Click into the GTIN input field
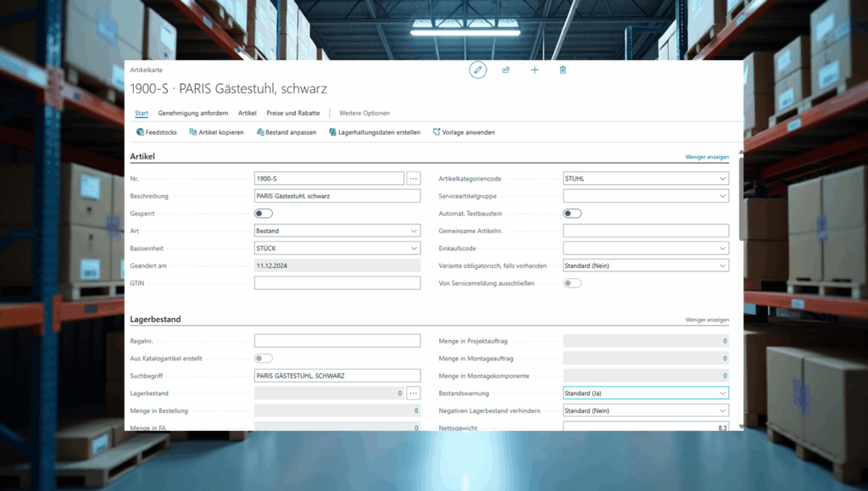Image resolution: width=868 pixels, height=491 pixels. (337, 283)
